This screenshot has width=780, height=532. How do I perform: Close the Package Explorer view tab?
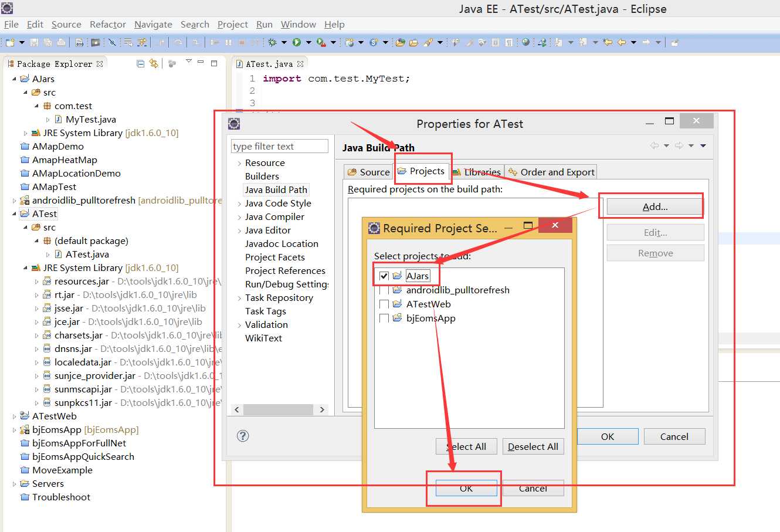(x=100, y=64)
